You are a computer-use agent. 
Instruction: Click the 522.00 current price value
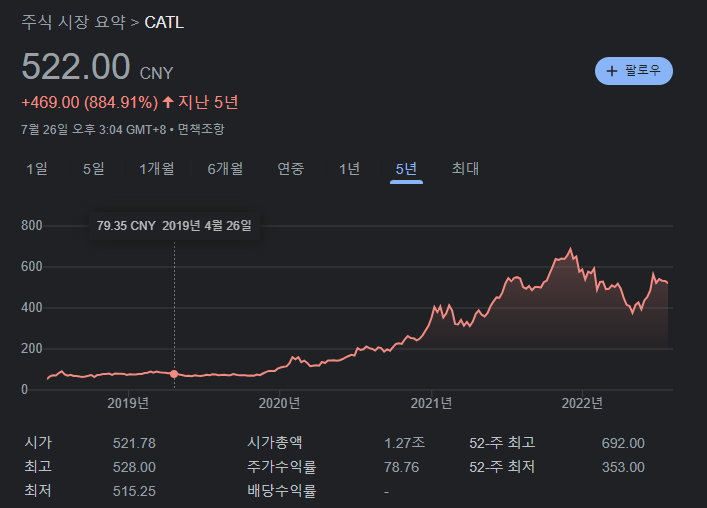[x=76, y=66]
